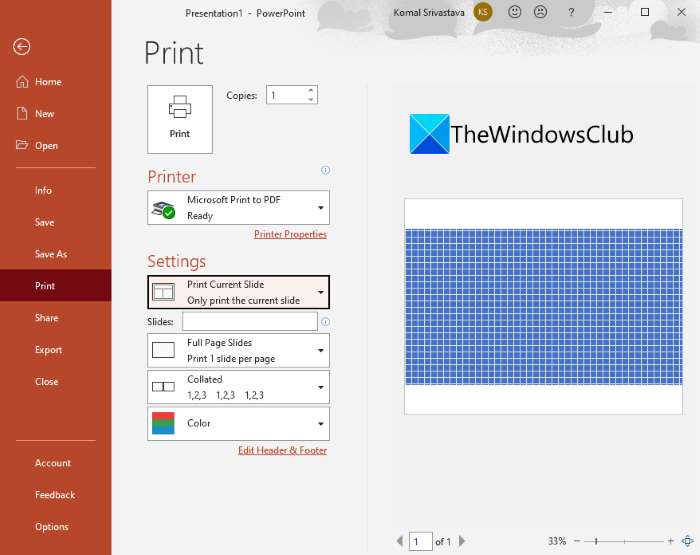The height and width of the screenshot is (555, 700).
Task: Click the zoom in plus button
Action: tap(671, 541)
